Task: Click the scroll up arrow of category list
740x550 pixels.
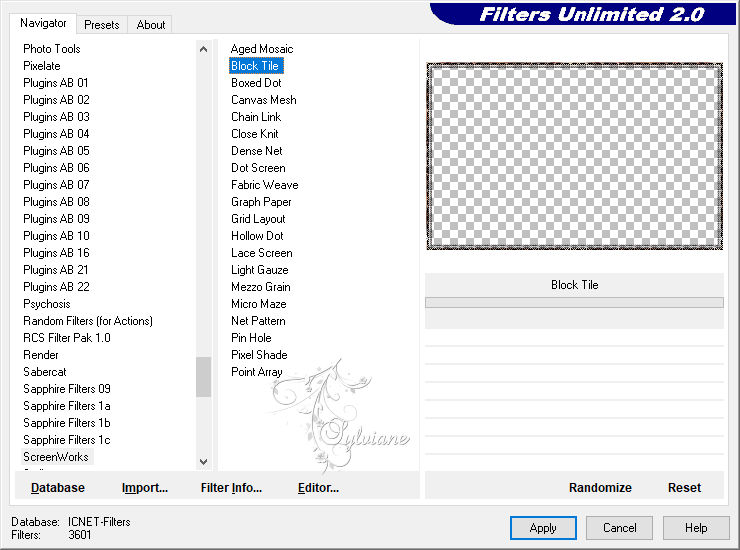Action: coord(203,49)
